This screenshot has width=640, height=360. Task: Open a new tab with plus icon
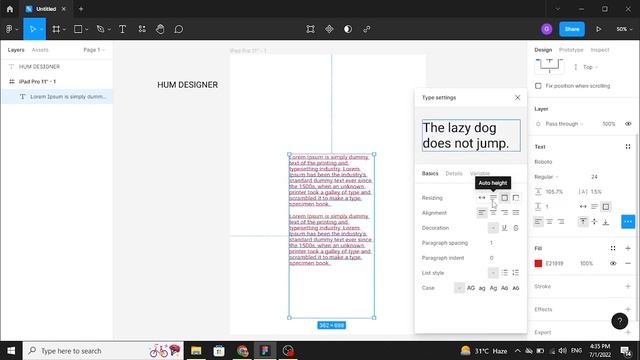click(x=81, y=9)
